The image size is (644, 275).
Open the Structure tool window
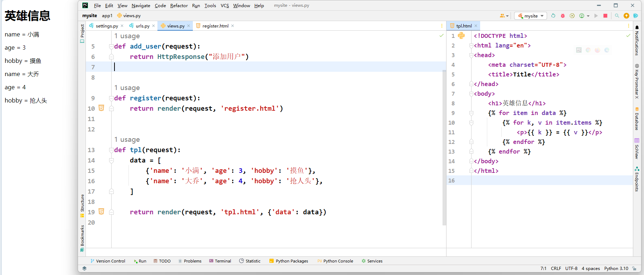(82, 206)
